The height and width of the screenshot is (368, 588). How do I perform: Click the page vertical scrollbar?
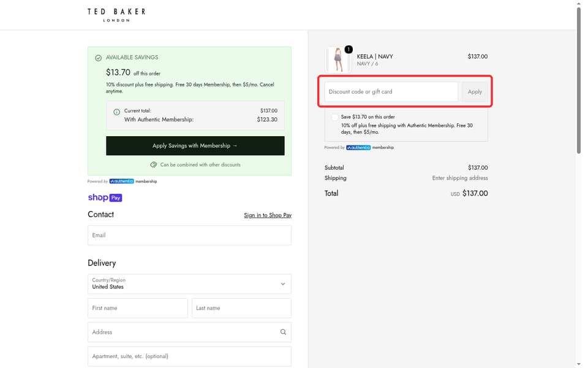coord(579,81)
